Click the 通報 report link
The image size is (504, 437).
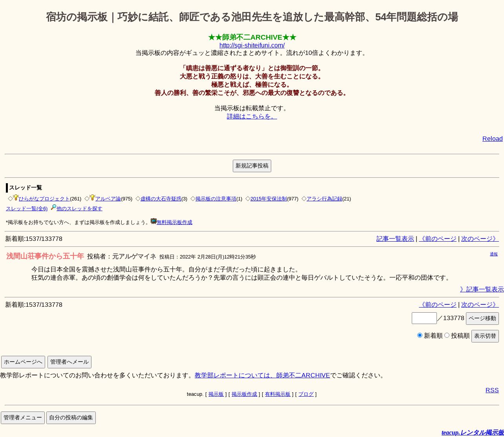(494, 254)
